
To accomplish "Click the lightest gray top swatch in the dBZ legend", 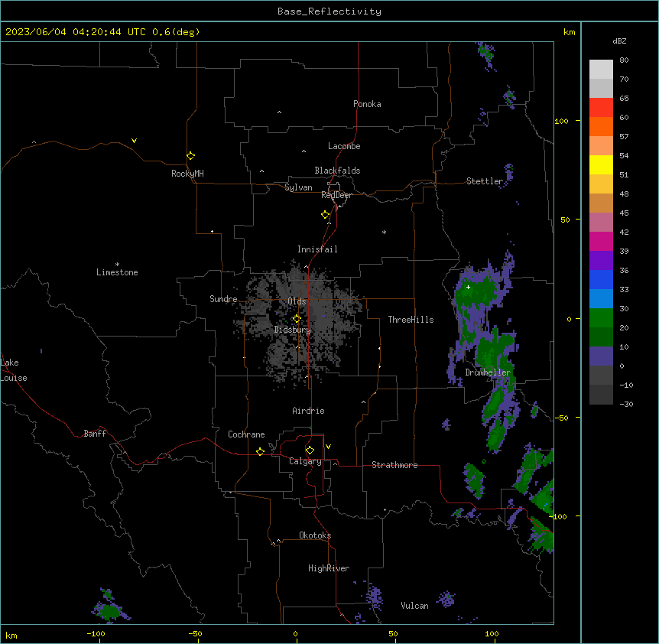I will [601, 69].
